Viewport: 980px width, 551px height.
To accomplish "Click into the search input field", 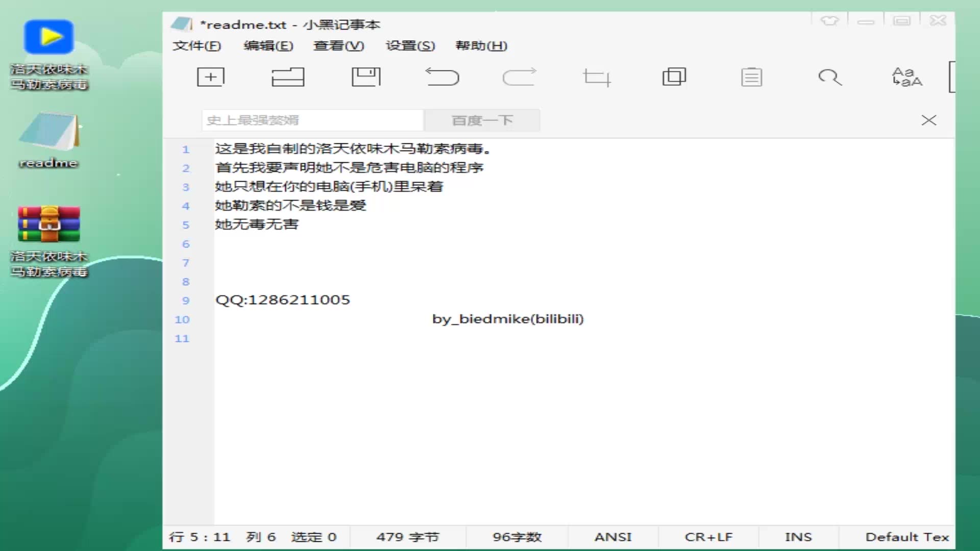I will [x=312, y=120].
